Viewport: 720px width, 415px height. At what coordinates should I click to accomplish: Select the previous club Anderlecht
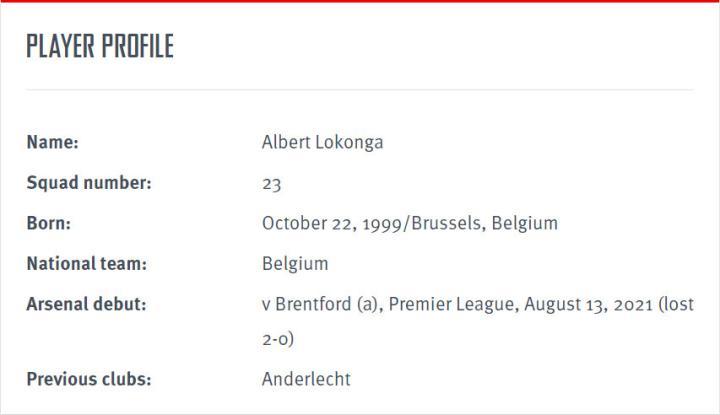(306, 379)
